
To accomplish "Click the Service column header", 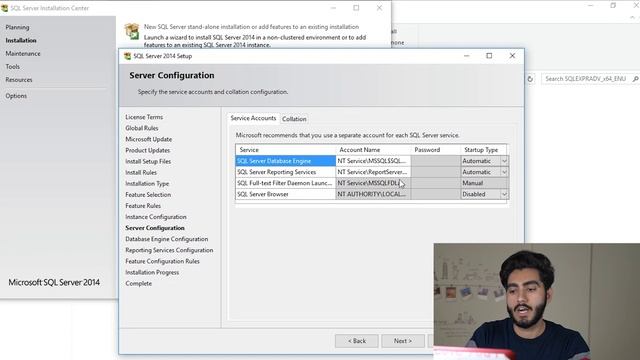I will pyautogui.click(x=286, y=150).
